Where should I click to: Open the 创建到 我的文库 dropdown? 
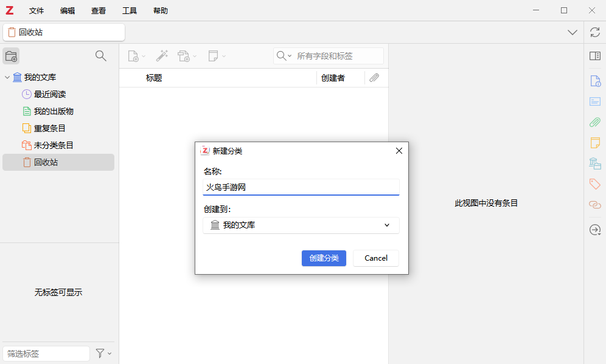tap(301, 225)
